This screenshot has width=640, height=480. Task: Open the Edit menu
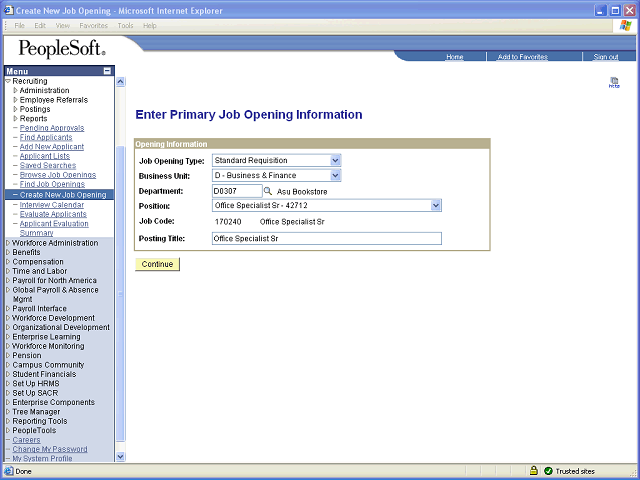click(40, 26)
